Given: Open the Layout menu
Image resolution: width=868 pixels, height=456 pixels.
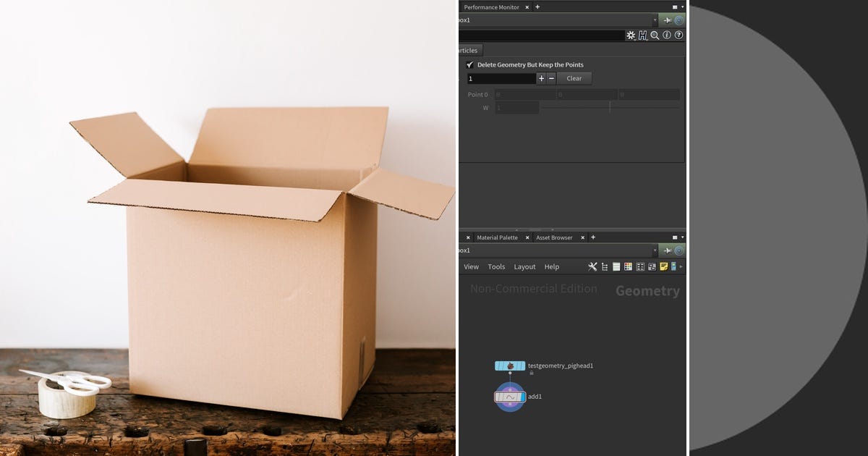Looking at the screenshot, I should [524, 266].
